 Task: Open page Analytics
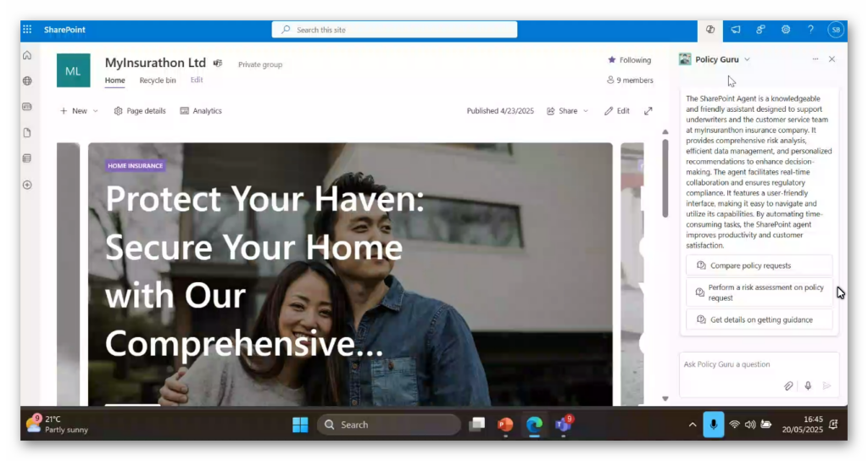201,111
